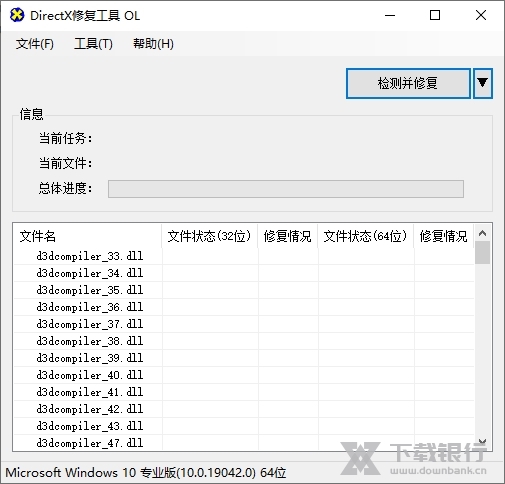Click the file list scroll down arrow
Screen dimensions: 505x484
482,442
